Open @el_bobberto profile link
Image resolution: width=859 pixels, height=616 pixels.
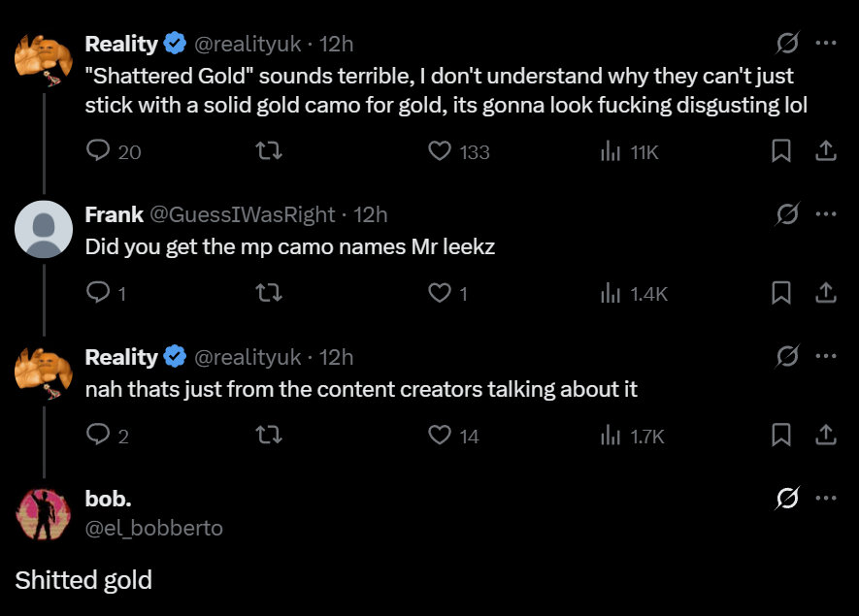154,528
